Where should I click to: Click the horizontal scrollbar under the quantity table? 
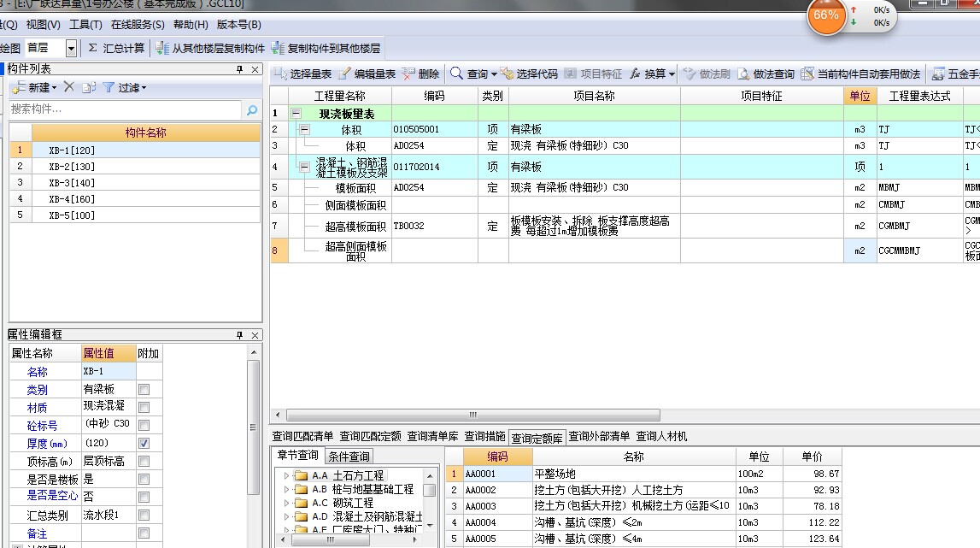[473, 415]
